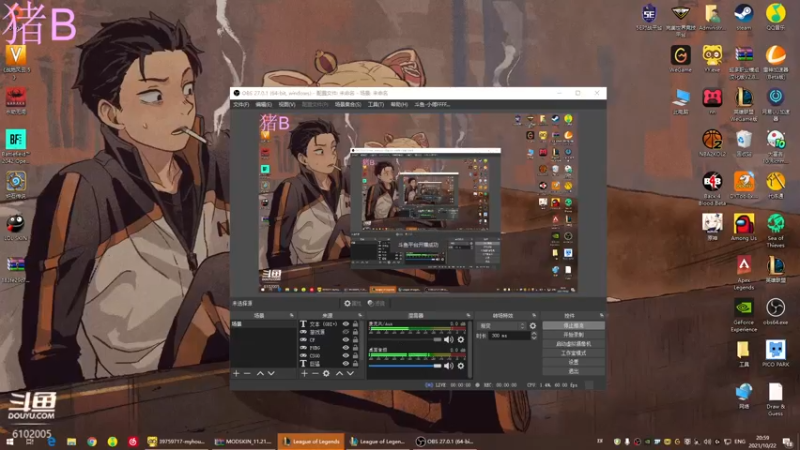Toggle visibility of text (GDI+) source
The width and height of the screenshot is (800, 450).
pyautogui.click(x=345, y=324)
